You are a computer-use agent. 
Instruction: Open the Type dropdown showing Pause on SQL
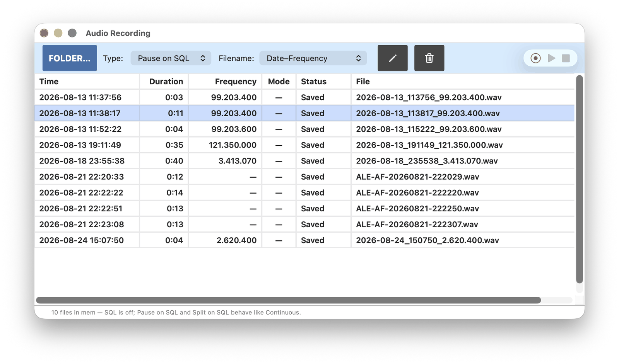(x=171, y=58)
